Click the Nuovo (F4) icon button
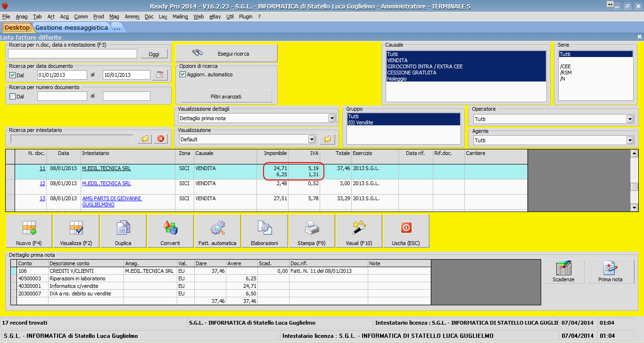Viewport: 644px width, 343px height. (29, 231)
